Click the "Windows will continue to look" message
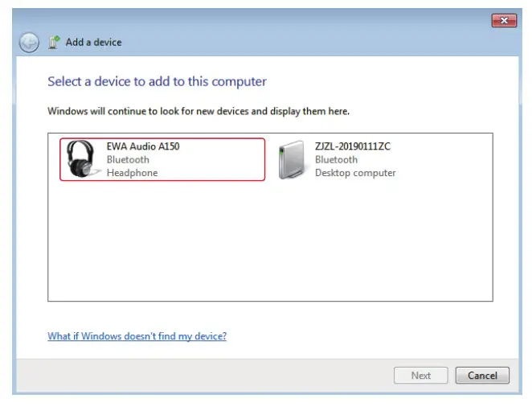The image size is (532, 407). point(198,111)
